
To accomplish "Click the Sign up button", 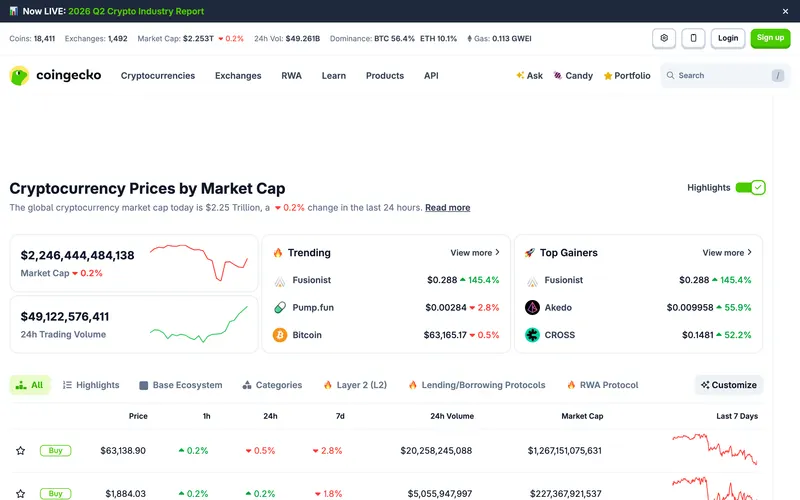I will click(x=770, y=38).
